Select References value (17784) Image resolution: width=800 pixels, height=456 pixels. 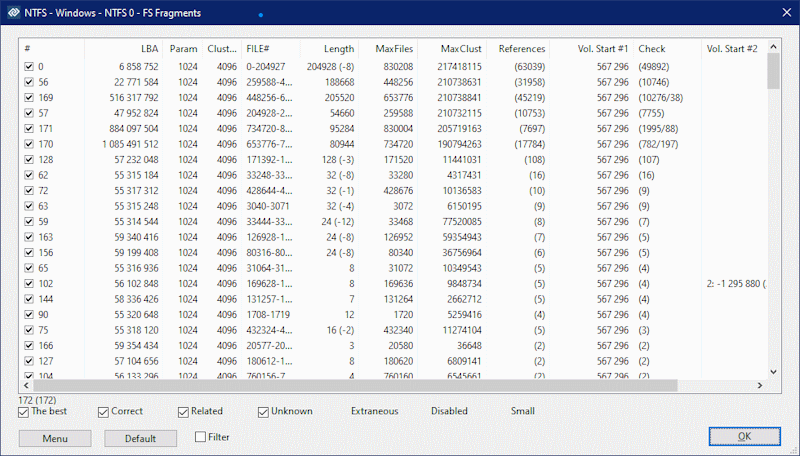coord(529,144)
